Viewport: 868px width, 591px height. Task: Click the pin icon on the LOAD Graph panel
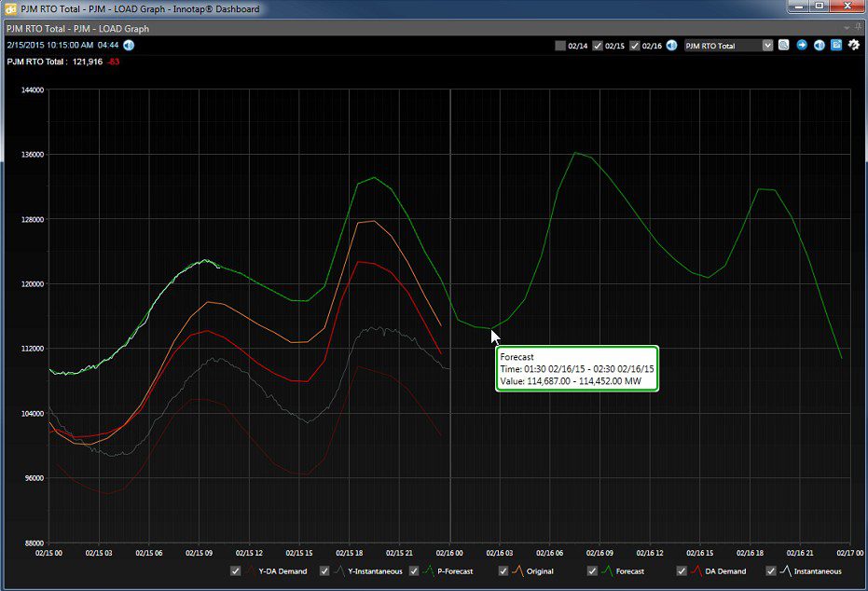pyautogui.click(x=859, y=28)
